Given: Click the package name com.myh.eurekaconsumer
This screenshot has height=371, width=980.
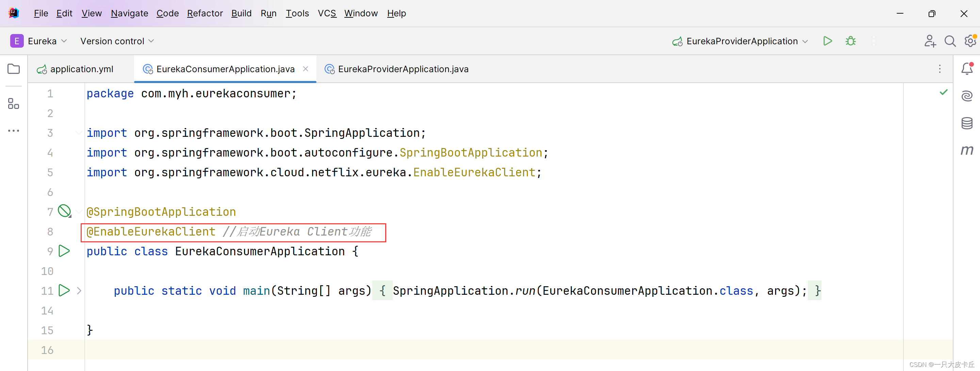Looking at the screenshot, I should point(216,94).
